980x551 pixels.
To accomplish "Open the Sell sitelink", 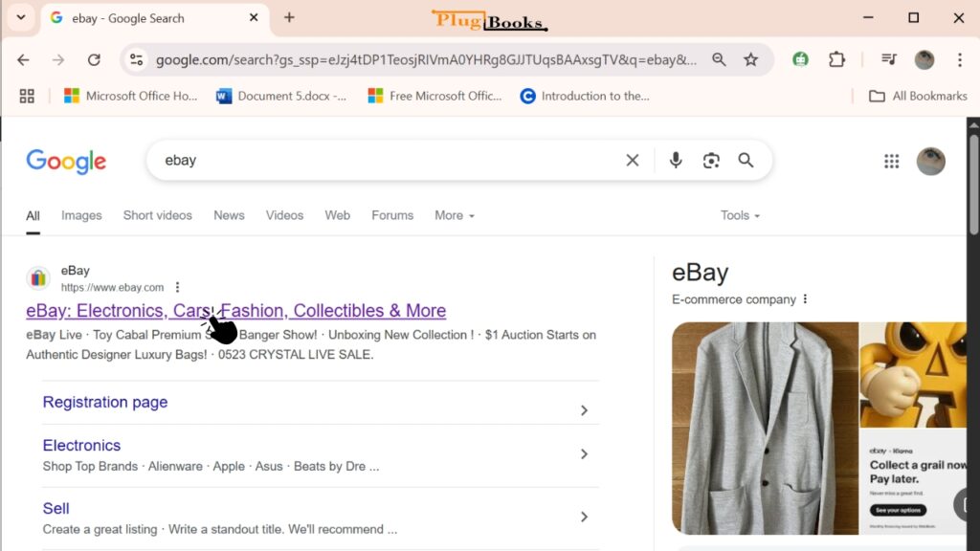I will 56,509.
